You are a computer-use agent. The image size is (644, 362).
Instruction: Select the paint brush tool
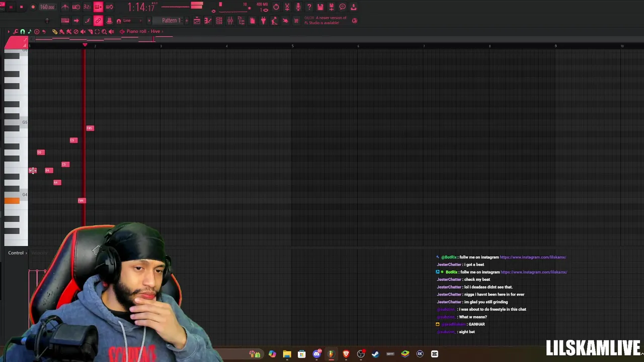(62, 32)
